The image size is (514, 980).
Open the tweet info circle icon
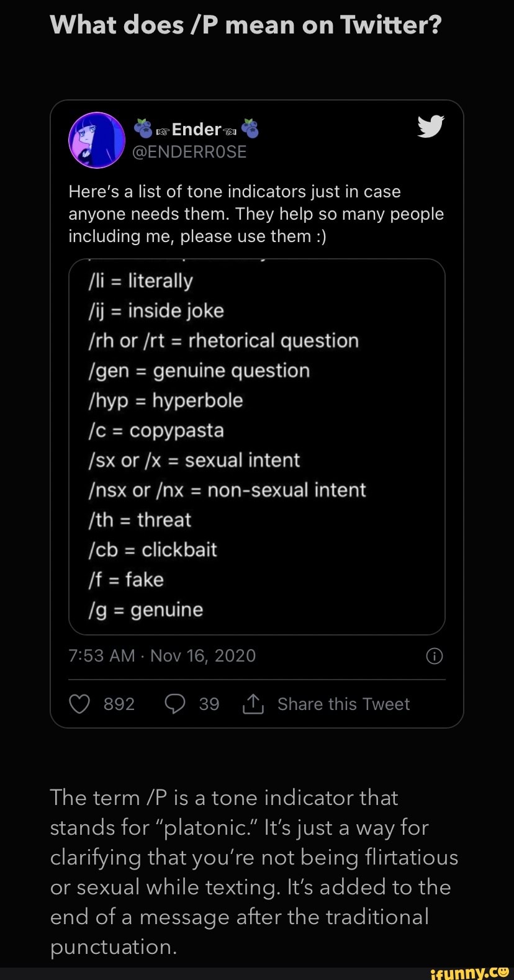435,656
